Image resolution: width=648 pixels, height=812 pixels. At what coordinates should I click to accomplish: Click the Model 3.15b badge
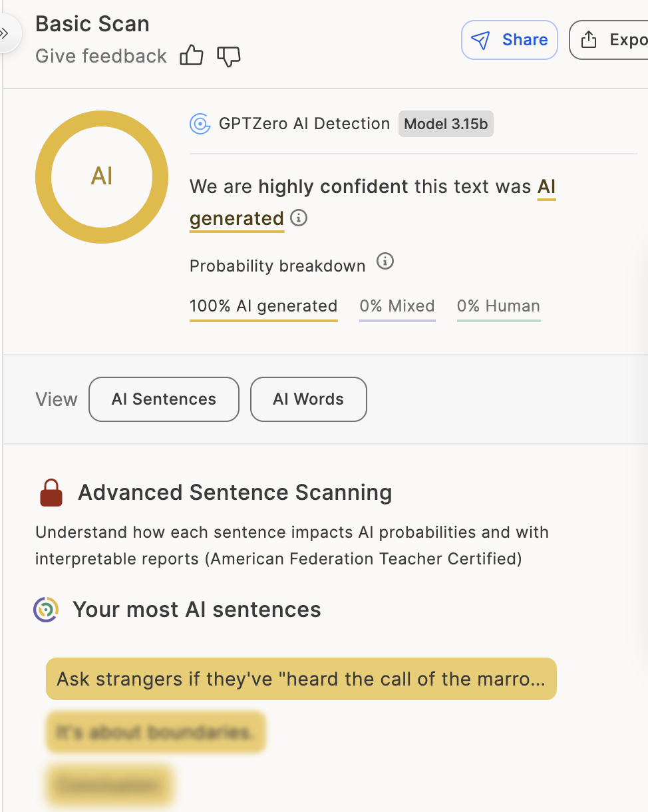[x=446, y=124]
